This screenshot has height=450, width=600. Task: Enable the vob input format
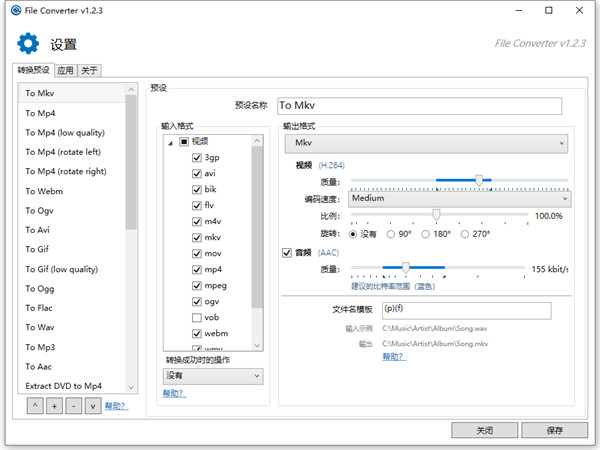point(197,318)
